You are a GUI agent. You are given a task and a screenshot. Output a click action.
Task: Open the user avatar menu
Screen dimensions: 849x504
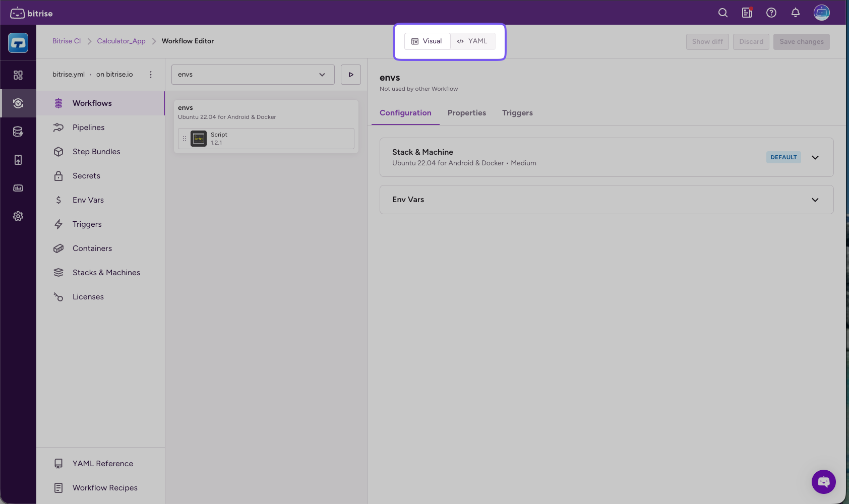tap(822, 13)
